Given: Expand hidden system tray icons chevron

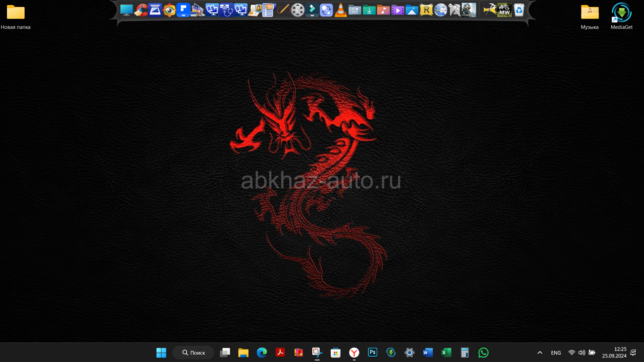Looking at the screenshot, I should pos(540,353).
